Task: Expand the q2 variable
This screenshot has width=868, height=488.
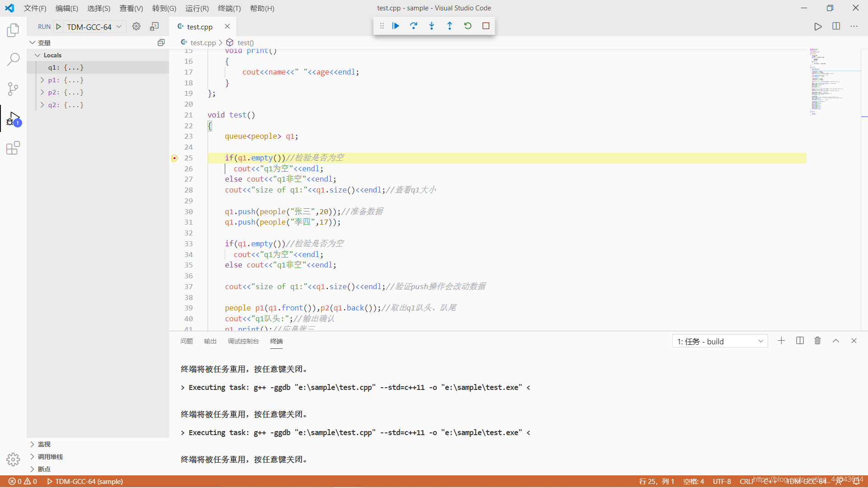Action: point(42,105)
